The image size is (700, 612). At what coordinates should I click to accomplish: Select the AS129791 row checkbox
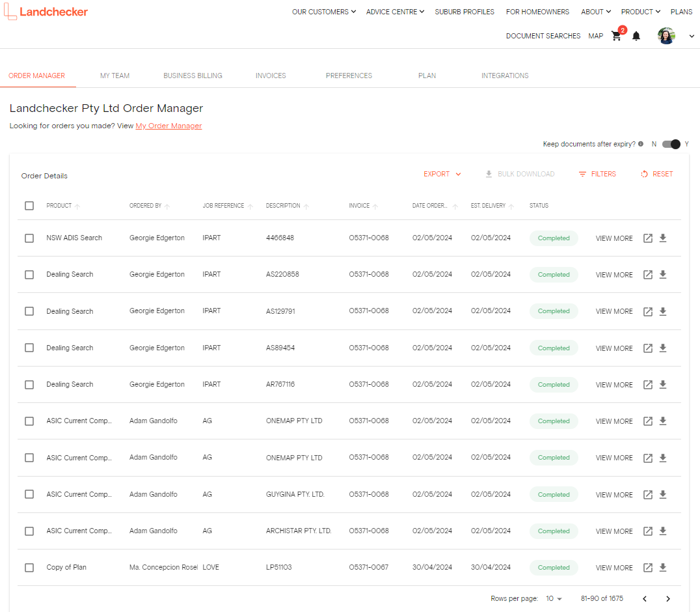[29, 311]
